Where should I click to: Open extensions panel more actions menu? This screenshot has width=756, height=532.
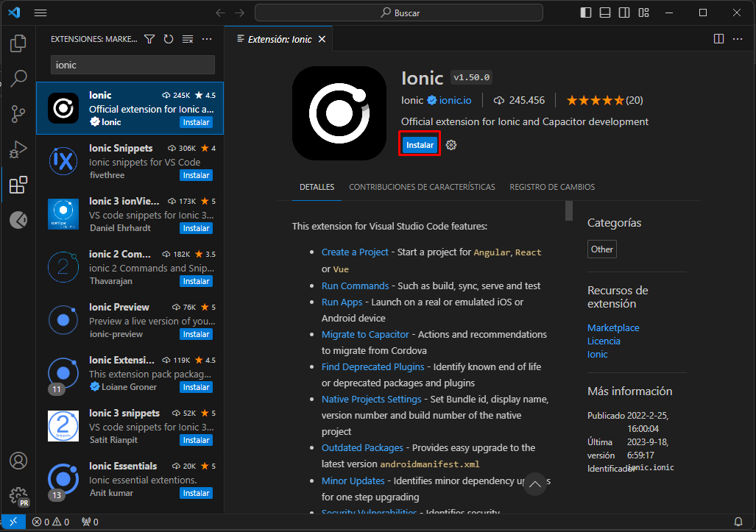click(207, 39)
